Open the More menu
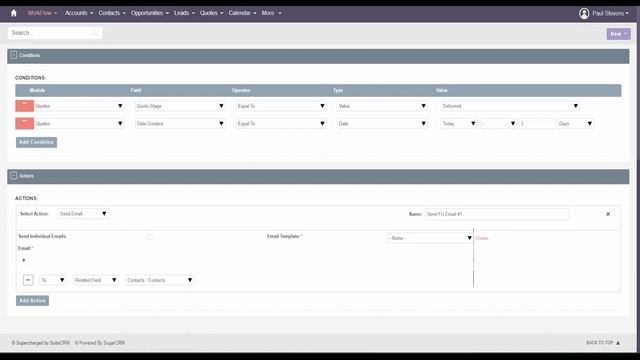This screenshot has width=640, height=360. coord(271,13)
